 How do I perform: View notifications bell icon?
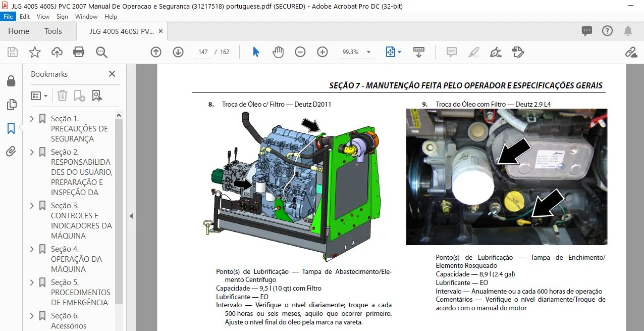[x=628, y=31]
